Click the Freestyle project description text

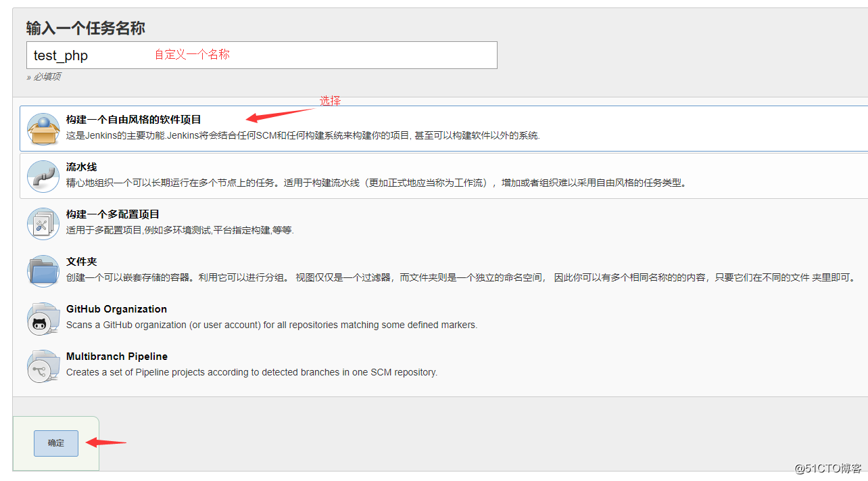point(303,135)
